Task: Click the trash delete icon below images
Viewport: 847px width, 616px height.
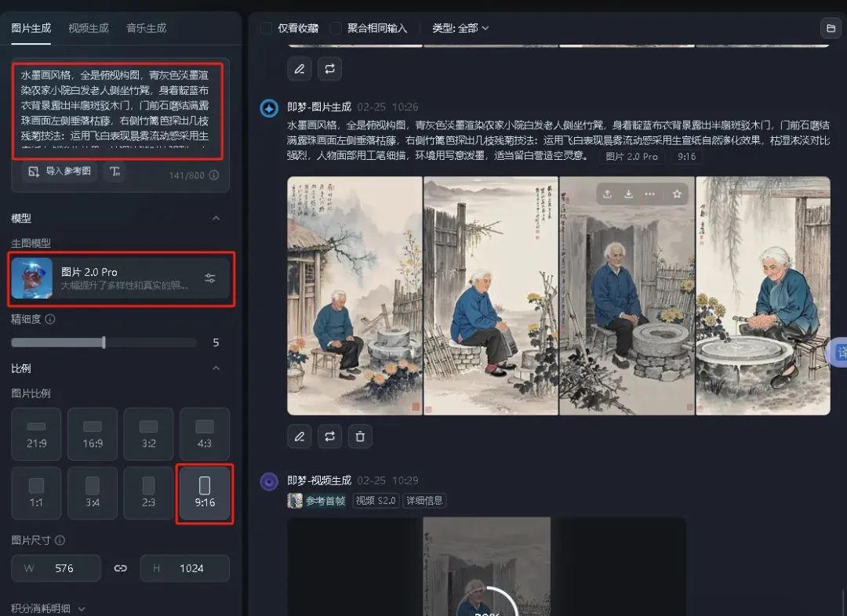Action: pos(360,437)
